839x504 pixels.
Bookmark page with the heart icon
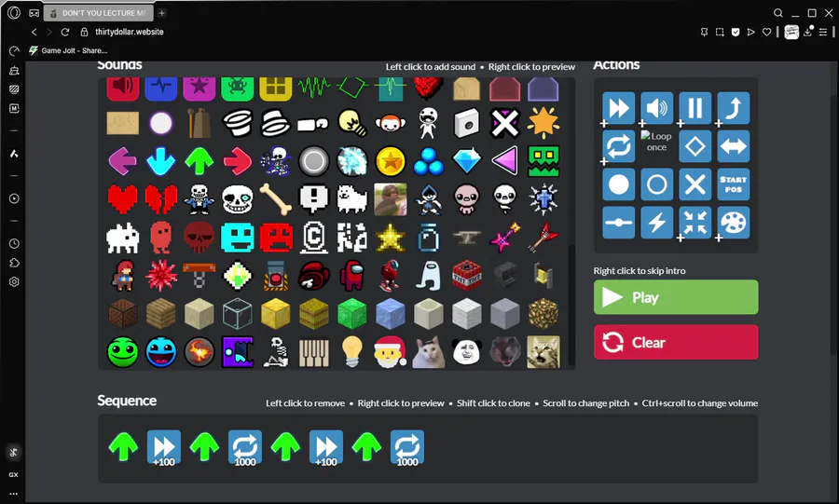click(x=767, y=32)
